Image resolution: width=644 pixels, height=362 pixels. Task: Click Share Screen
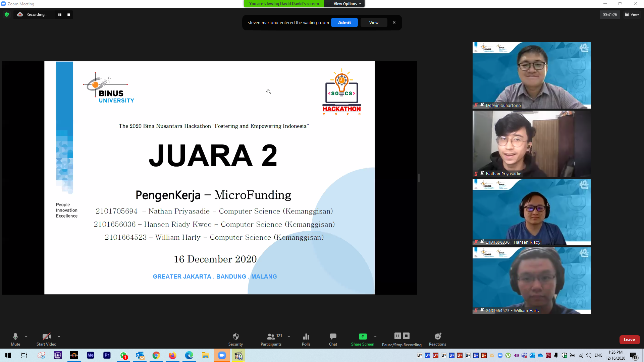tap(363, 339)
